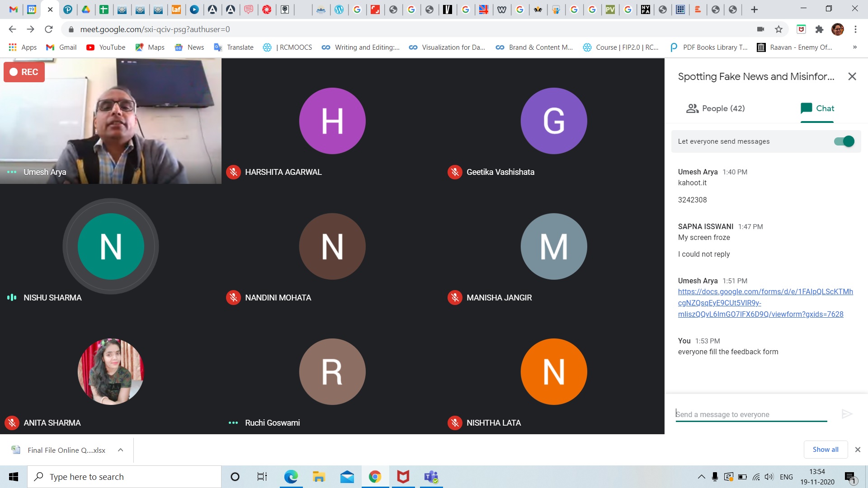Select the Chat tab
The width and height of the screenshot is (868, 488).
coord(817,108)
